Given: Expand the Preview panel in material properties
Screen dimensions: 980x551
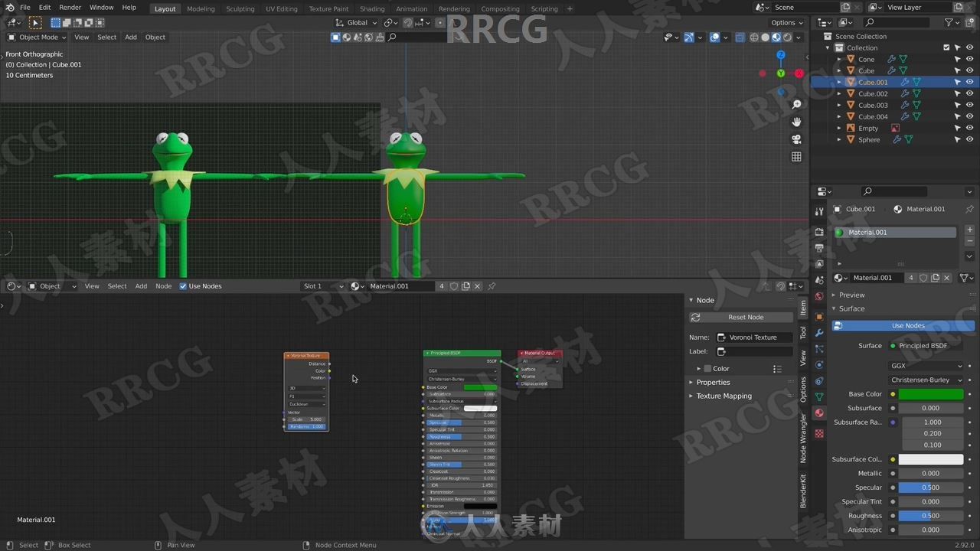Looking at the screenshot, I should coord(851,295).
